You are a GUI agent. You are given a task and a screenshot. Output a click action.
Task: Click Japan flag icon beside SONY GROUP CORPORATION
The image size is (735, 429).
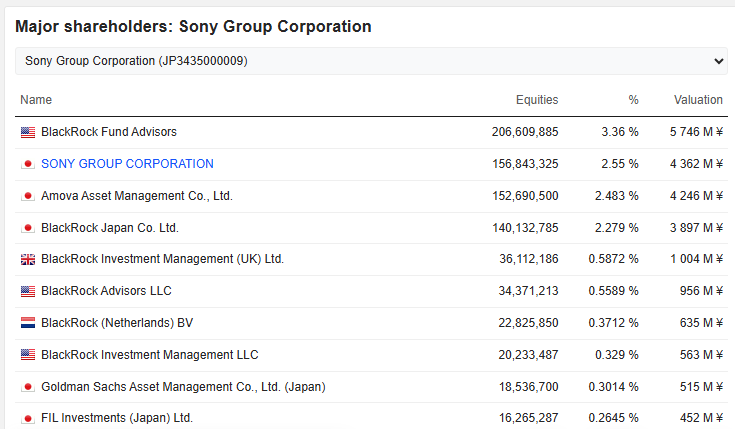pyautogui.click(x=27, y=164)
